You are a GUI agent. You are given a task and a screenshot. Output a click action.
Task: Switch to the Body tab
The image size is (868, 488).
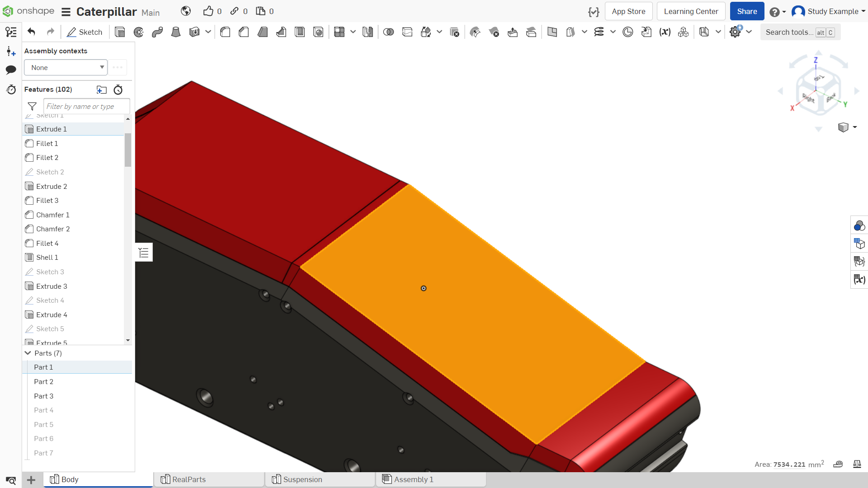(x=99, y=479)
